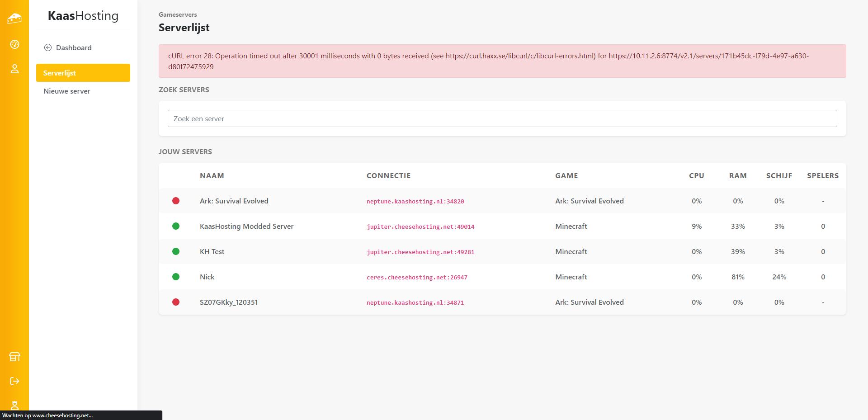This screenshot has height=420, width=868.
Task: Open the store icon in sidebar
Action: pyautogui.click(x=14, y=357)
